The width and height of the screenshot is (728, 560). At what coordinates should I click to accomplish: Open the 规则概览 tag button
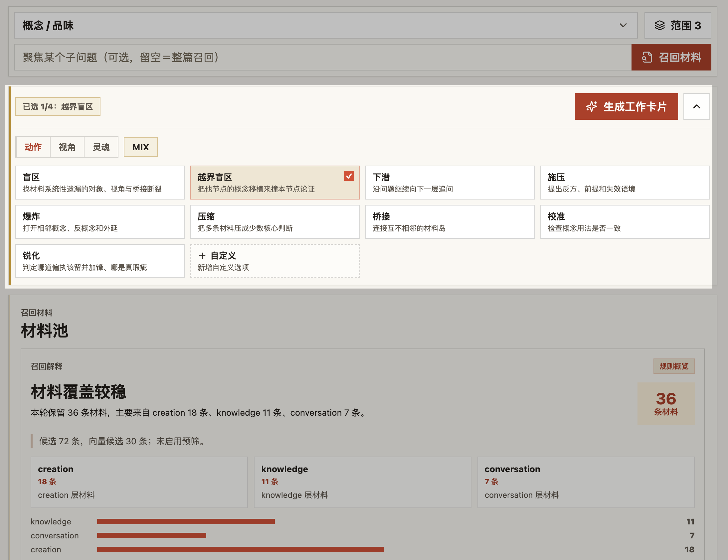point(674,366)
